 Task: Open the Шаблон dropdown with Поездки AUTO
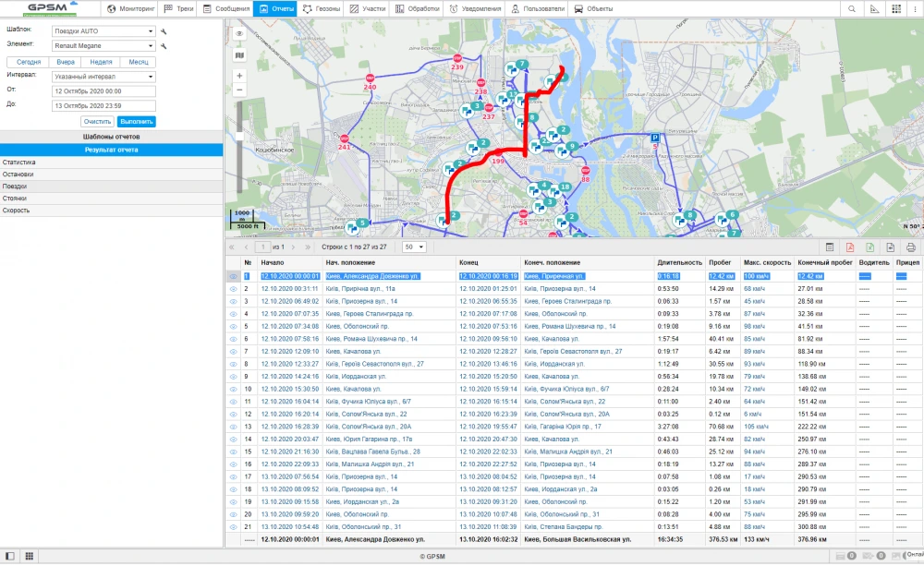coord(103,30)
